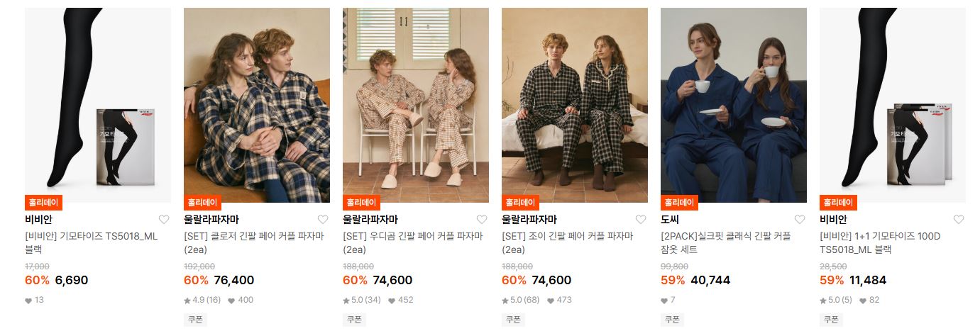Toggle wishlist heart for 조이 긴팔 페어 커플 파자마
This screenshot has height=331, width=980.
[x=641, y=220]
